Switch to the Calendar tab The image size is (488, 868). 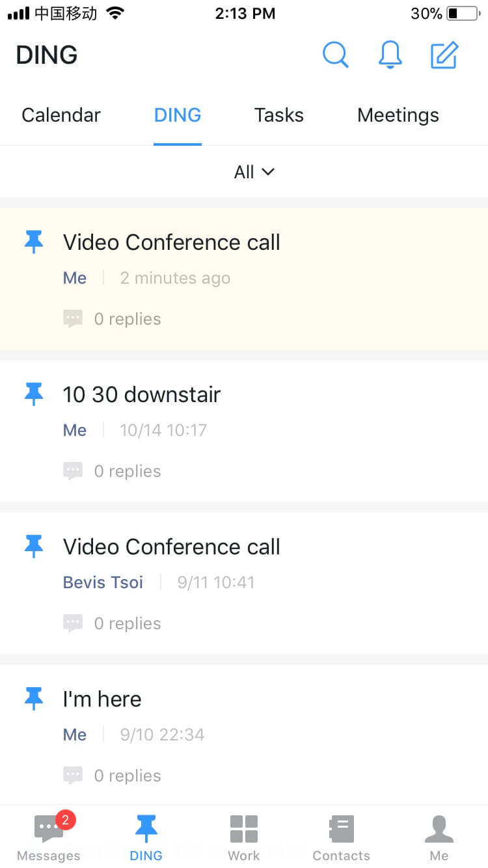[x=61, y=115]
